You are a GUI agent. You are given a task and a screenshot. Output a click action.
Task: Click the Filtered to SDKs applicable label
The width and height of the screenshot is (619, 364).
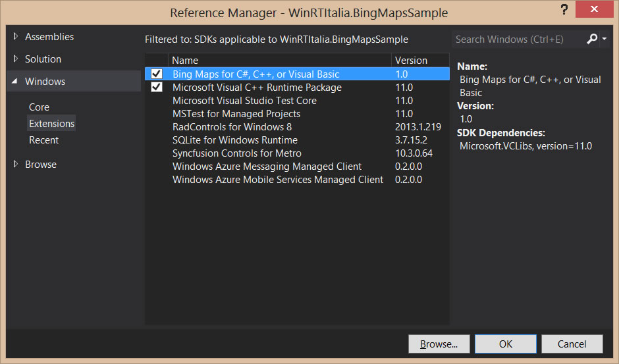coord(277,39)
